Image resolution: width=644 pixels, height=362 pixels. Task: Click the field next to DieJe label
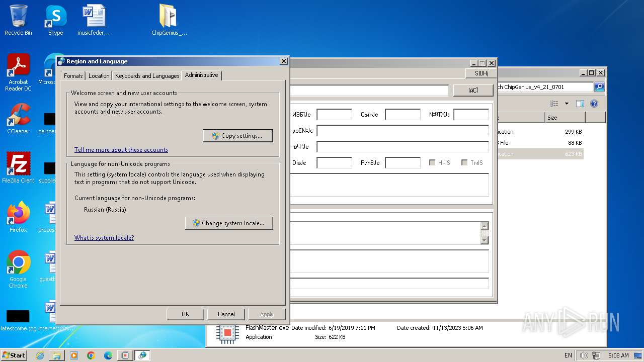334,163
